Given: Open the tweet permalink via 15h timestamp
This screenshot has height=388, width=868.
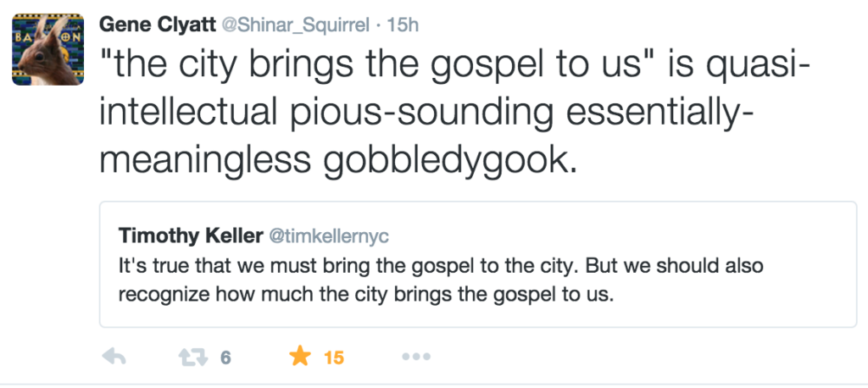Looking at the screenshot, I should coord(403,25).
